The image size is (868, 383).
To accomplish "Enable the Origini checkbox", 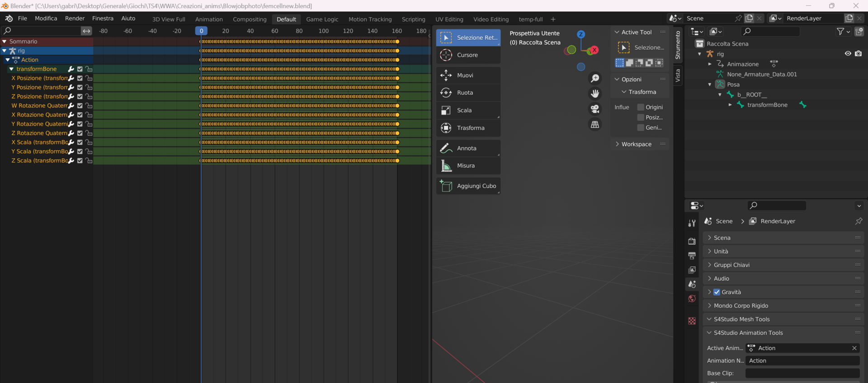I will point(641,107).
